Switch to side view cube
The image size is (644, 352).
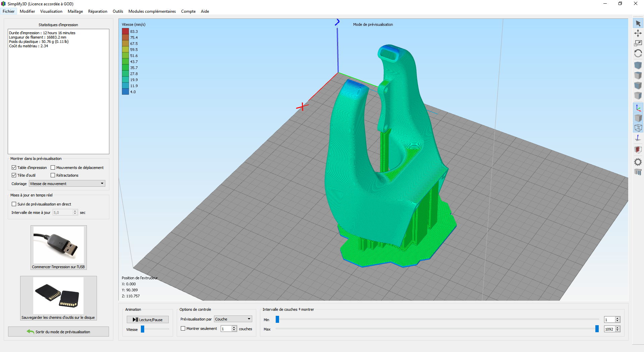638,95
